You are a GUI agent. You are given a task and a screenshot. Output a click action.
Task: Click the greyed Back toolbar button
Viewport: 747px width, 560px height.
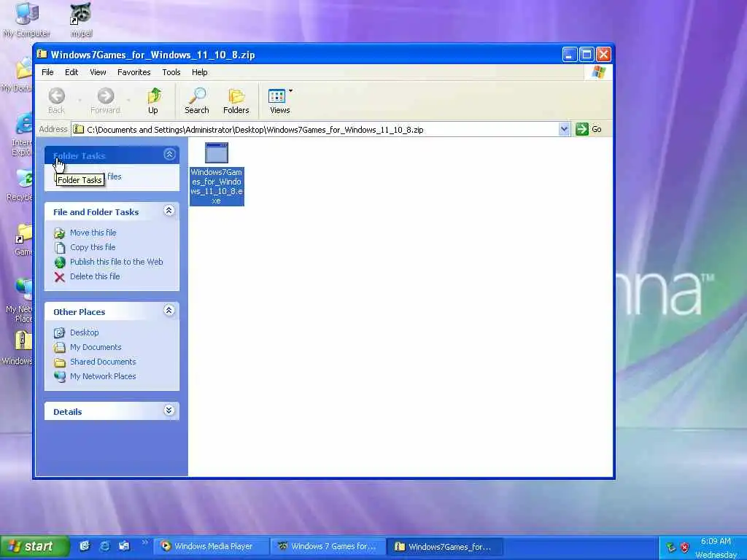[x=56, y=101]
